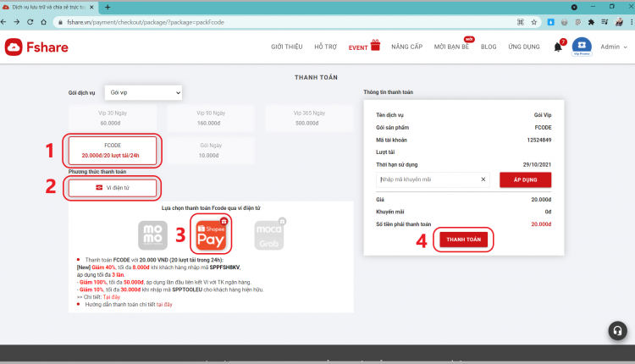The height and width of the screenshot is (364, 635).
Task: Open HỖ TRỢ menu item
Action: tap(326, 47)
